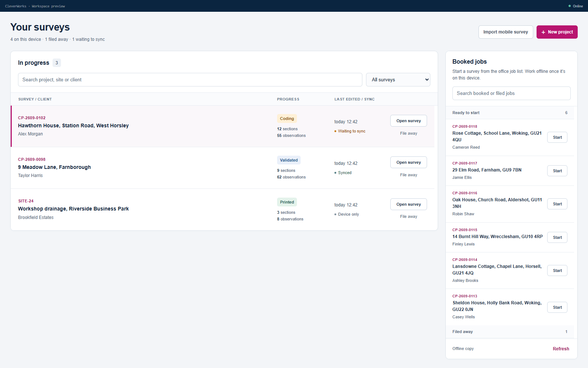Viewport: 588px width, 368px height.
Task: Click the Hawthorn House, Station Road survey title
Action: 73,126
